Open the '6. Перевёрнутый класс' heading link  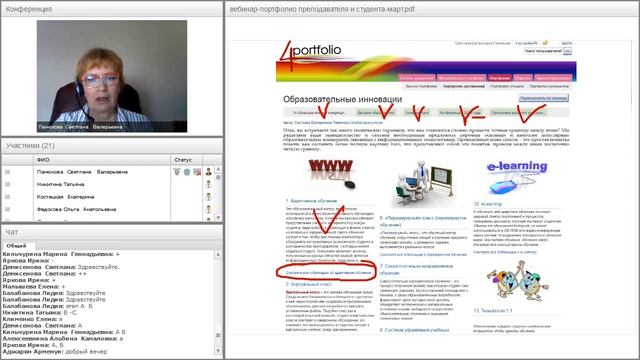[423, 221]
